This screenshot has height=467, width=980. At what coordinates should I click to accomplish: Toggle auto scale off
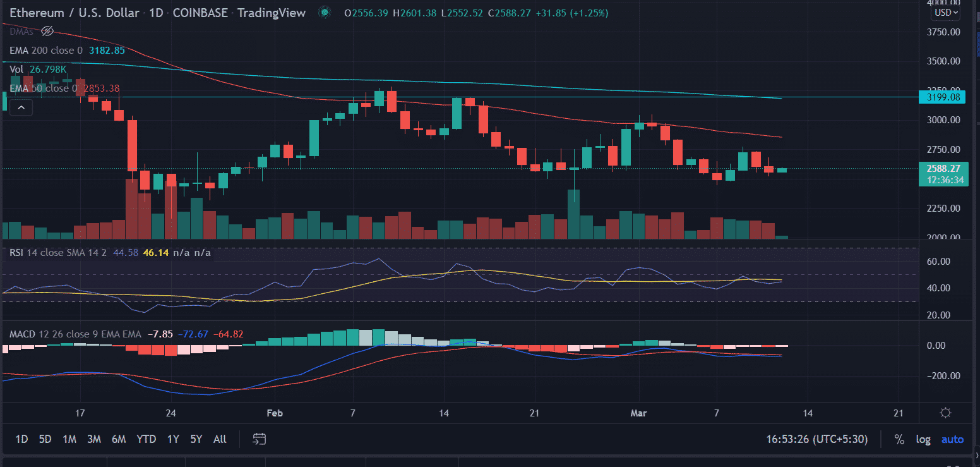pyautogui.click(x=952, y=439)
